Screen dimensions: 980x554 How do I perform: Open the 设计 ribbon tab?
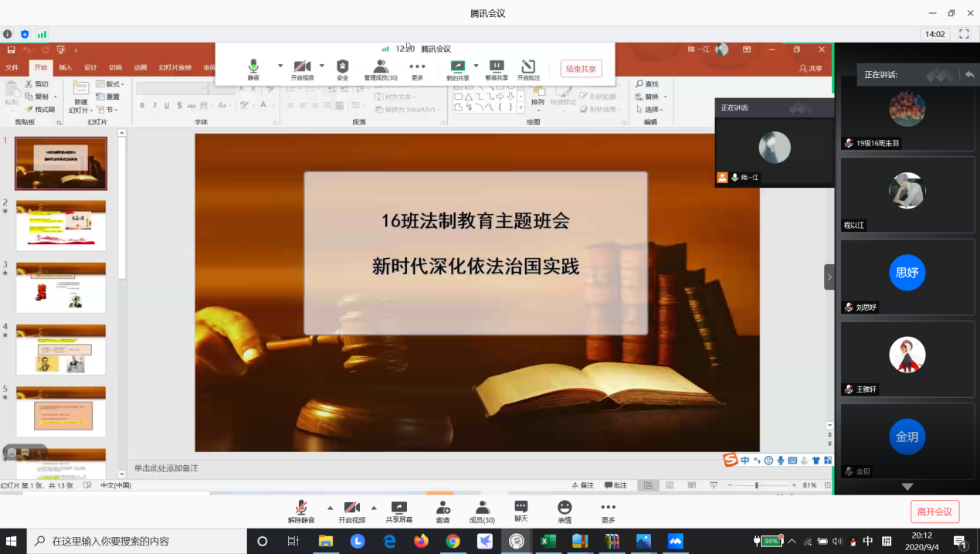tap(90, 68)
